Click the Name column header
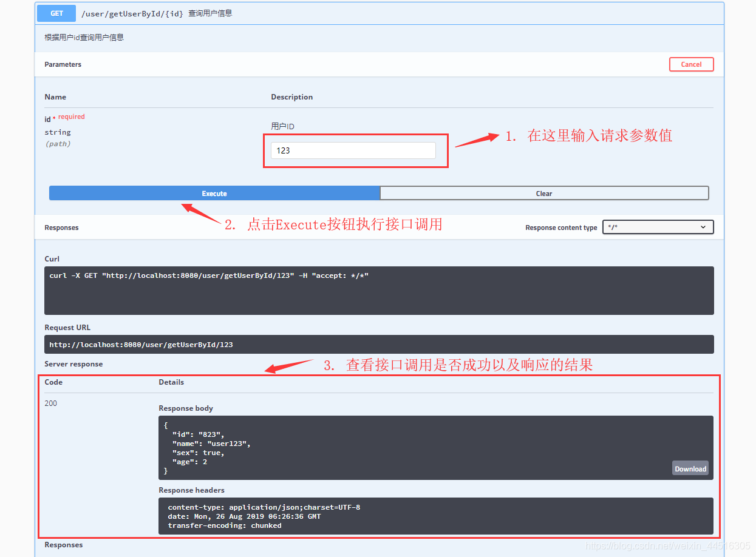Viewport: 756px width, 557px height. [55, 97]
